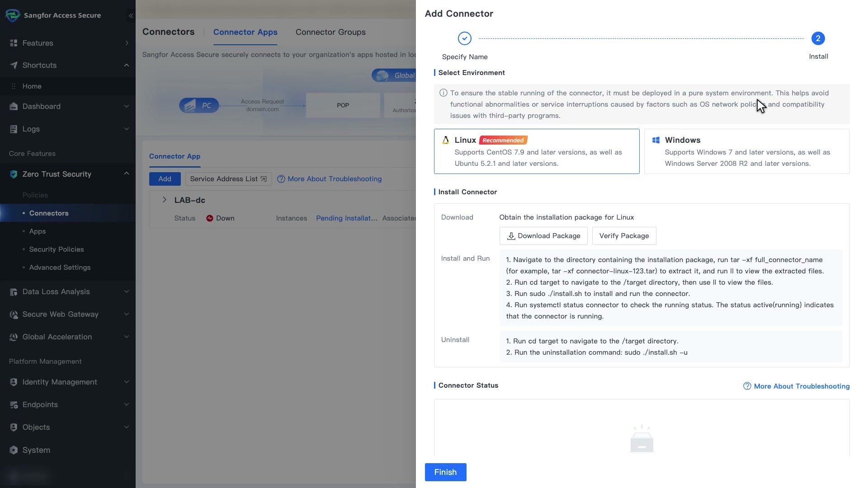Open Security Policies in the sidebar
This screenshot has width=868, height=488.
[68, 249]
